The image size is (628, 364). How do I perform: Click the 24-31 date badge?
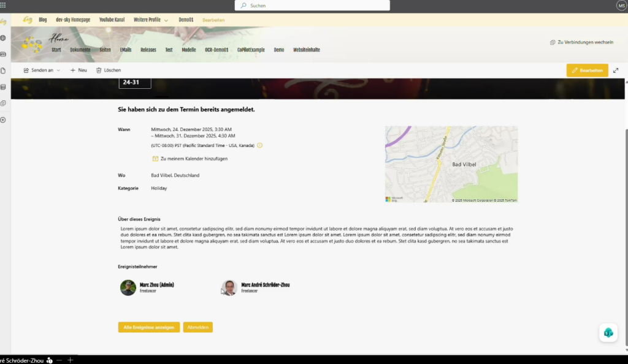click(x=134, y=83)
